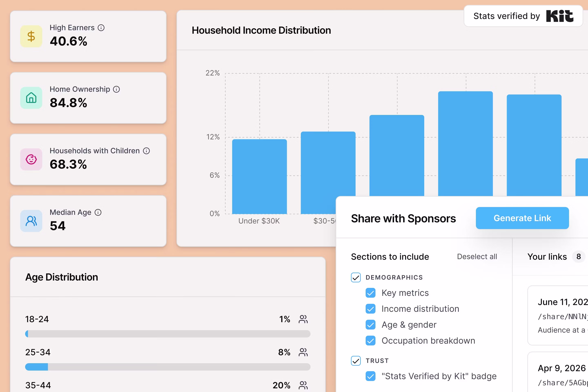Click the 8% value in 25-34 row
The width and height of the screenshot is (588, 392).
[x=284, y=353]
